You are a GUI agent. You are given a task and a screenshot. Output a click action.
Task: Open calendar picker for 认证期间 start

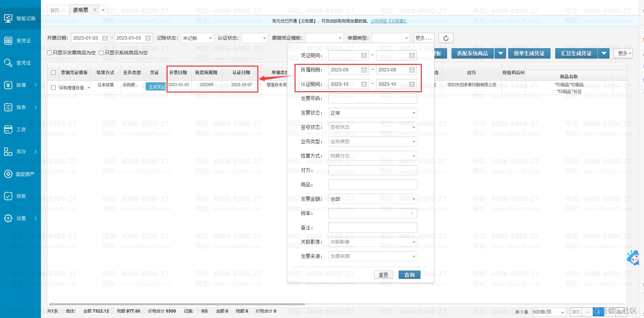364,84
